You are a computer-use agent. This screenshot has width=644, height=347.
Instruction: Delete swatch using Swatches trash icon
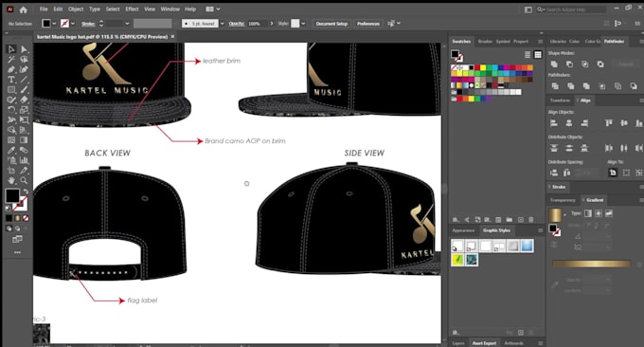(531, 220)
